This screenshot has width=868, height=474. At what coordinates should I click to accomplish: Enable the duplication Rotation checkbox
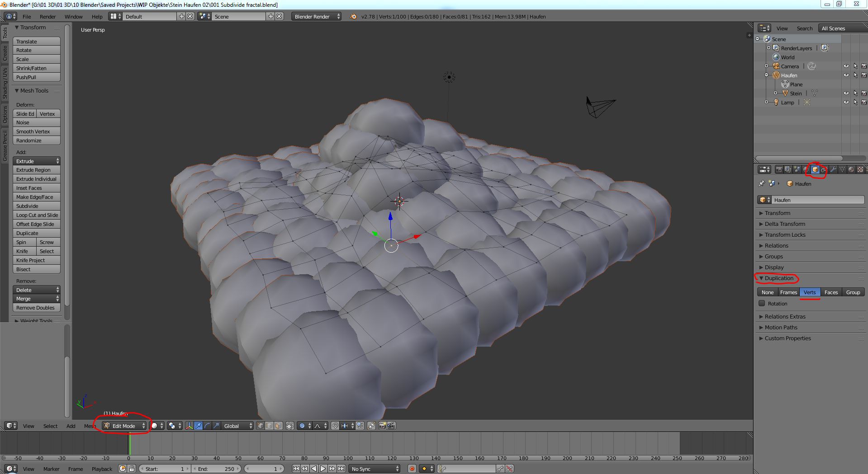[x=762, y=303]
